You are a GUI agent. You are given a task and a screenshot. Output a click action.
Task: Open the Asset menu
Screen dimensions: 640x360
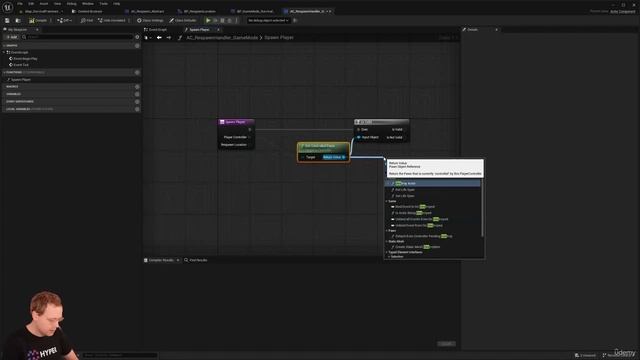coord(44,4)
